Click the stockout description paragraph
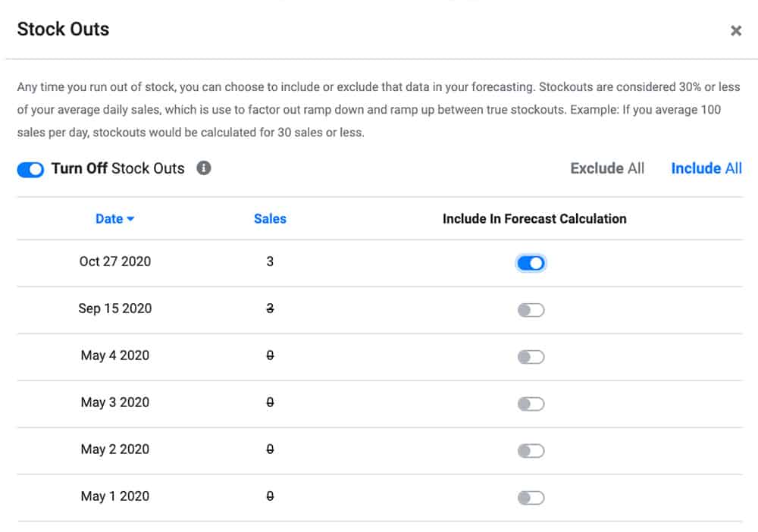The width and height of the screenshot is (758, 532). (x=379, y=109)
